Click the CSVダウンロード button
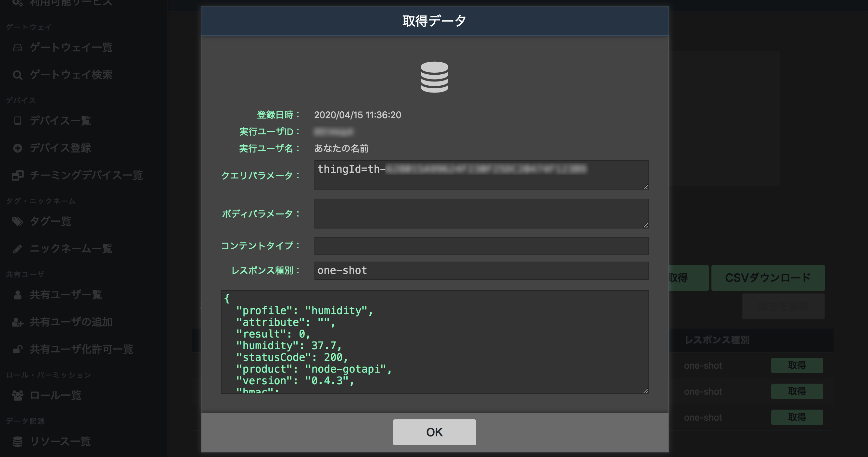 pyautogui.click(x=768, y=278)
